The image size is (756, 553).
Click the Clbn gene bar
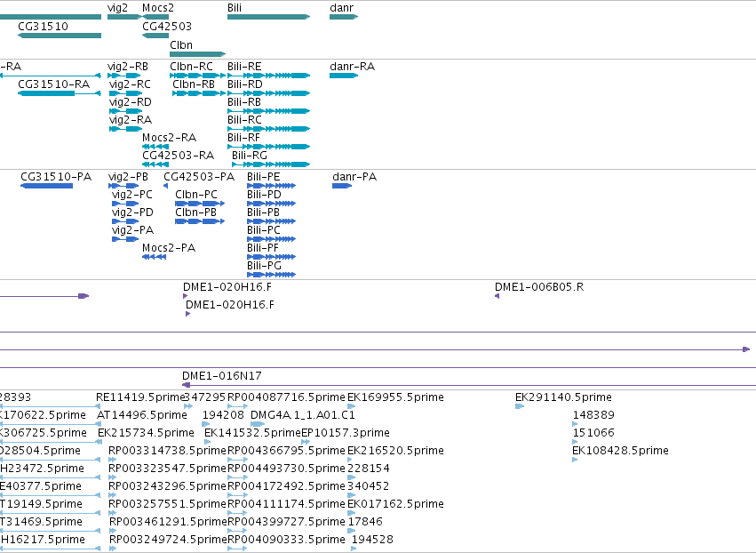click(198, 54)
